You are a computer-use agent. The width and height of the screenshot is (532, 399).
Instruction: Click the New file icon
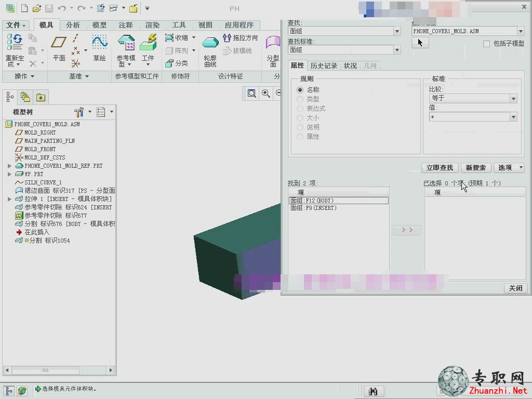point(24,8)
